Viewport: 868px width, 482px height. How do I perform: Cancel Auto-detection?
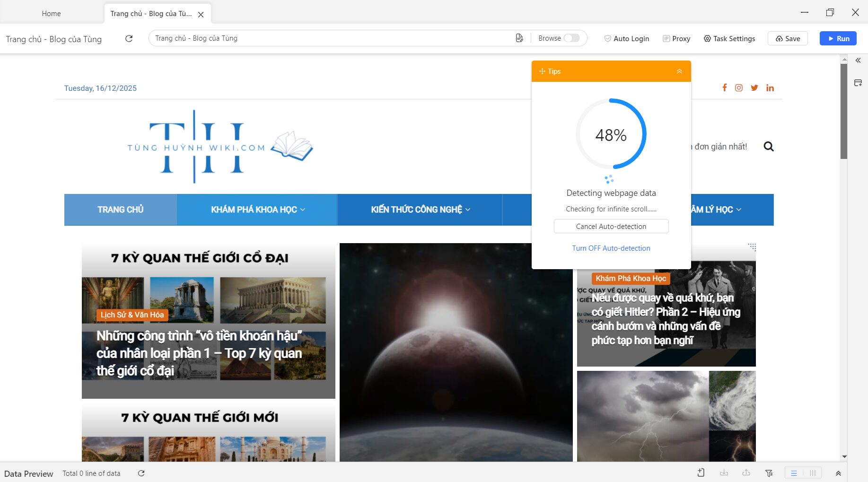point(611,226)
